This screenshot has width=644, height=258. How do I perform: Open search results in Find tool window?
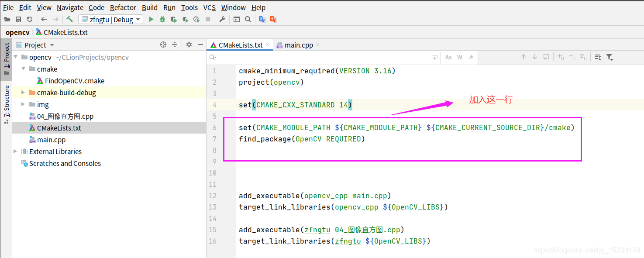click(546, 57)
